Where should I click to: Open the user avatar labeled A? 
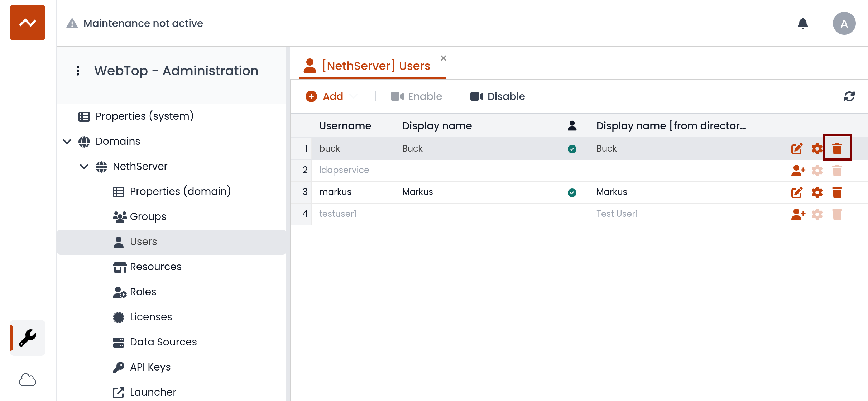coord(844,23)
